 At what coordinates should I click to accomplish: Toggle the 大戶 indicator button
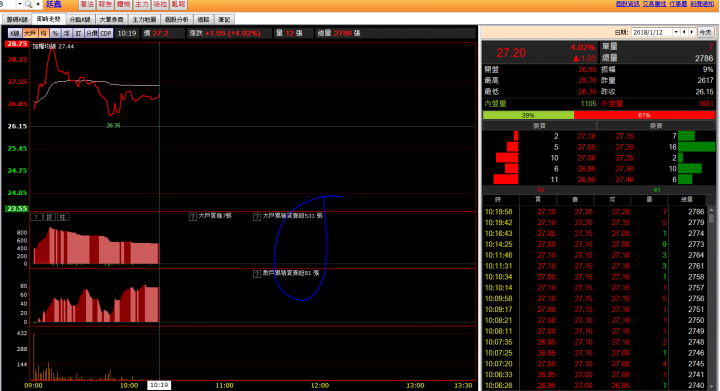30,33
